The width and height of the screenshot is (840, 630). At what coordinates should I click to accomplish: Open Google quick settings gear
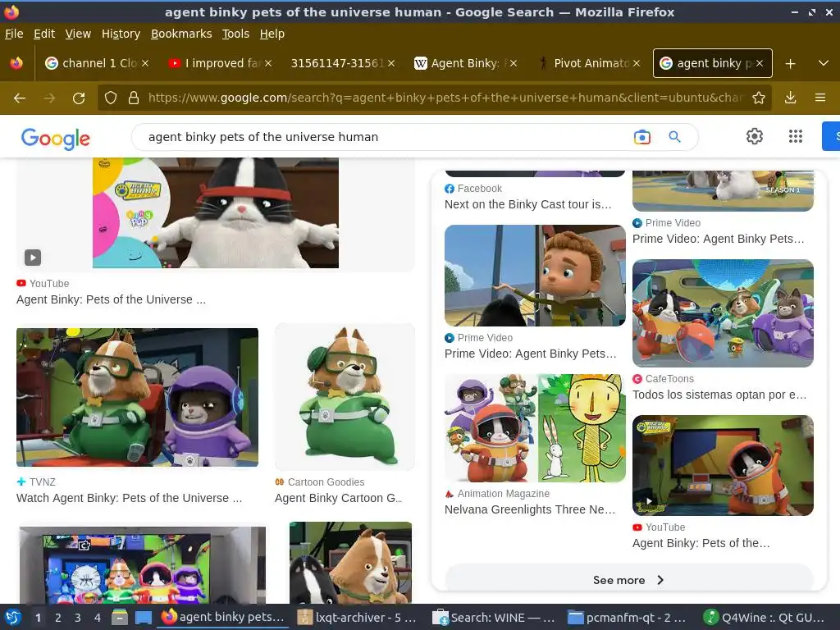(755, 137)
